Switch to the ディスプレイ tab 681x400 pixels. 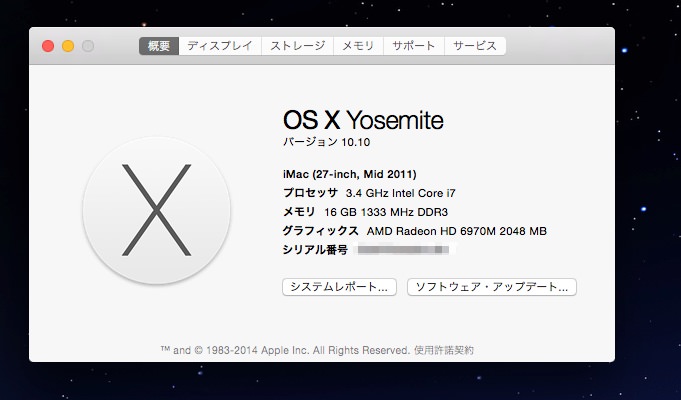(220, 46)
